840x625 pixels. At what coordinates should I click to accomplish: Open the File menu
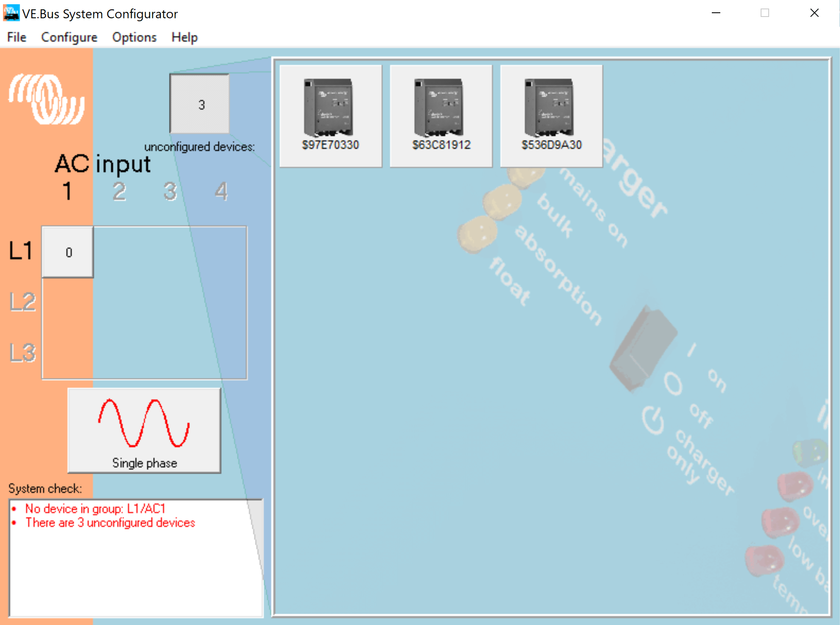point(17,37)
